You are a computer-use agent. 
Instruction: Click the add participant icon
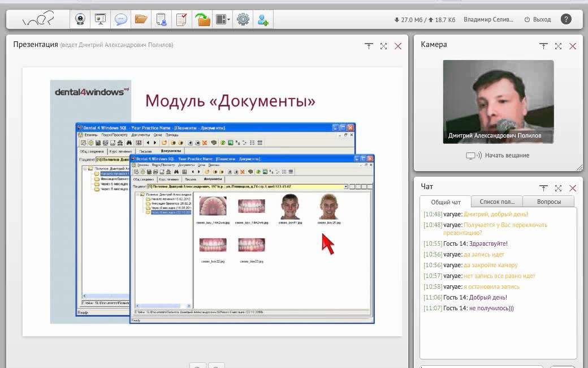pyautogui.click(x=263, y=19)
